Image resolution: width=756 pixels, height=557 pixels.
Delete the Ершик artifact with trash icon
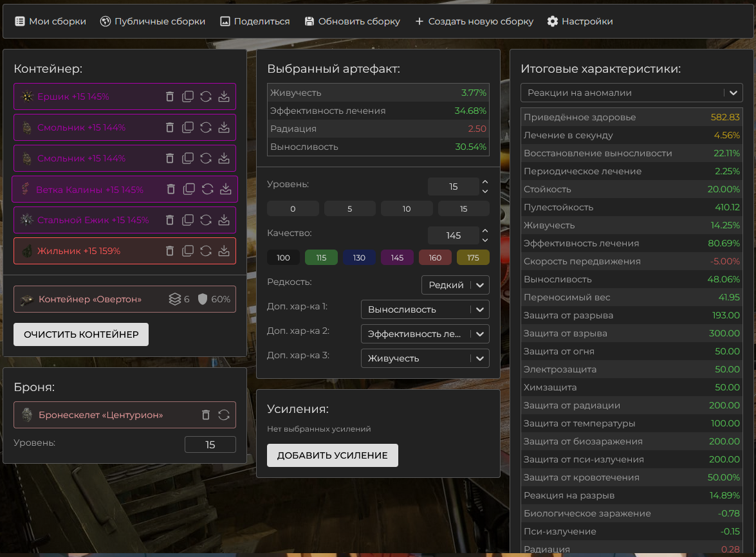[170, 96]
